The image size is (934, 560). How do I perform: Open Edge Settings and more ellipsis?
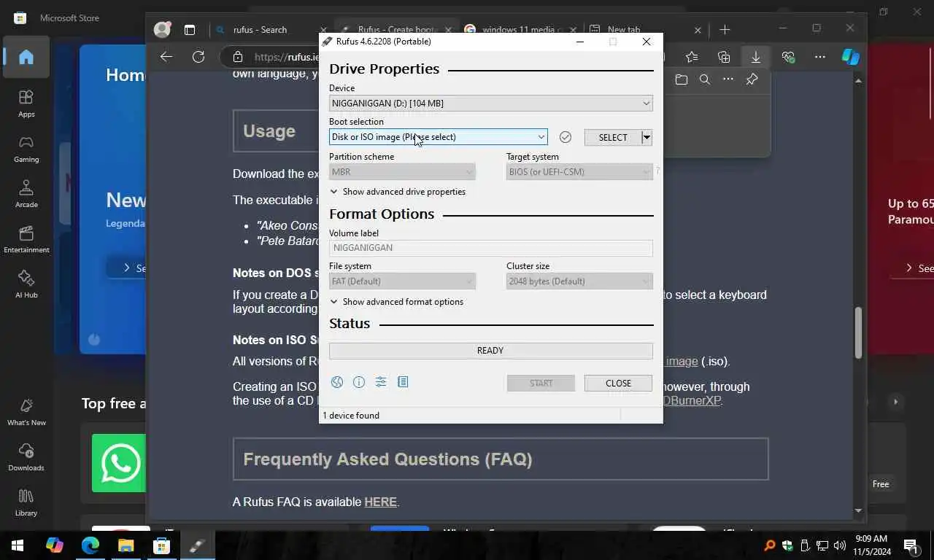click(820, 57)
